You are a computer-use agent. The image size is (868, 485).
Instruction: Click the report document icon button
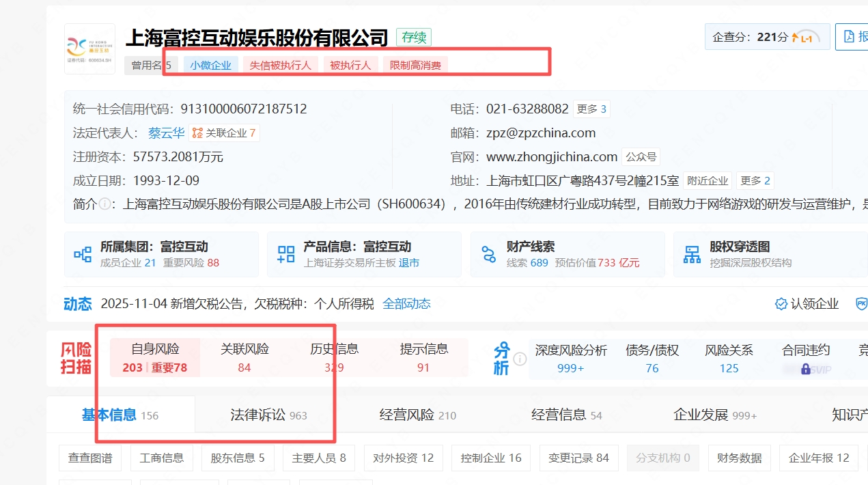(x=850, y=37)
